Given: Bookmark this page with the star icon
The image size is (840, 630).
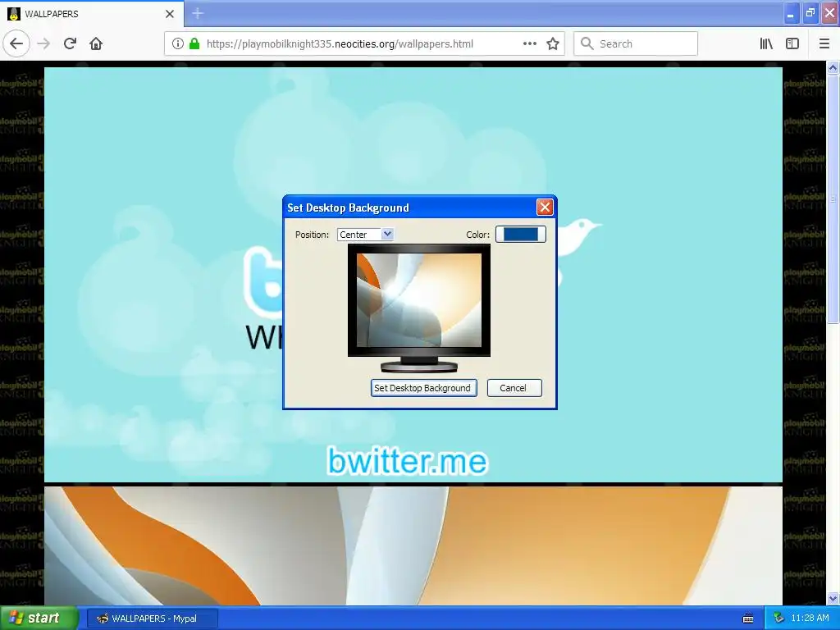Looking at the screenshot, I should click(553, 43).
